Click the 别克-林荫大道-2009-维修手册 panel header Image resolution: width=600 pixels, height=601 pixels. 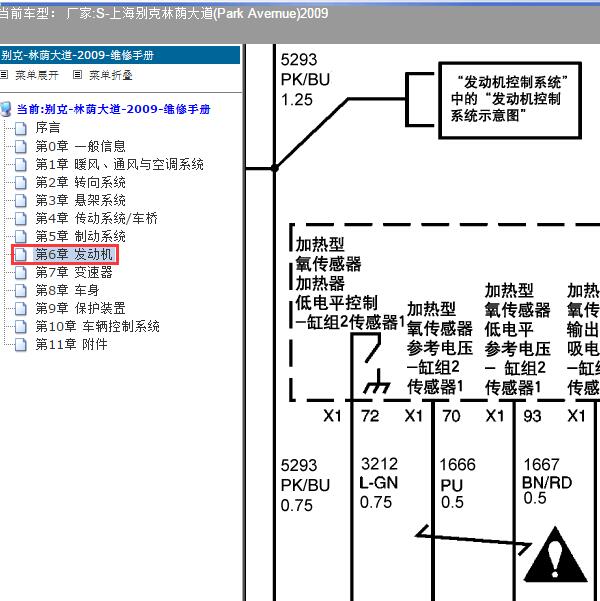(120, 55)
